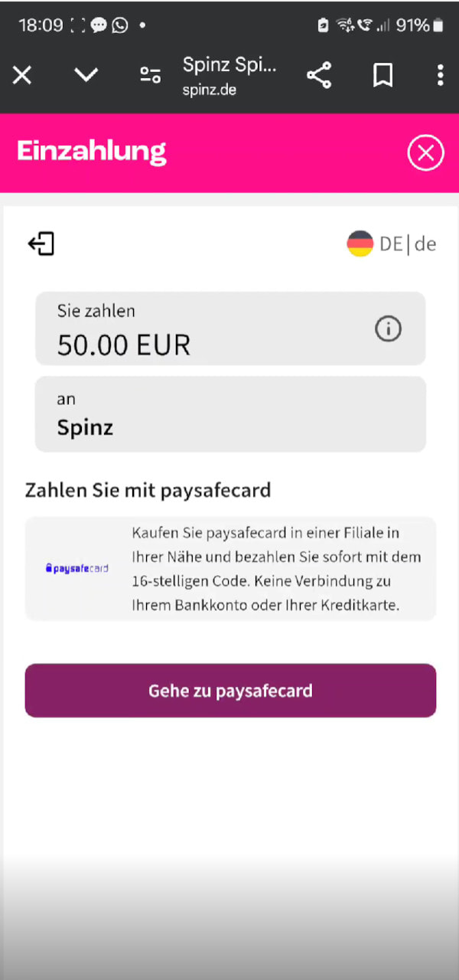Image resolution: width=459 pixels, height=980 pixels.
Task: Open site settings tune icon
Action: click(150, 75)
